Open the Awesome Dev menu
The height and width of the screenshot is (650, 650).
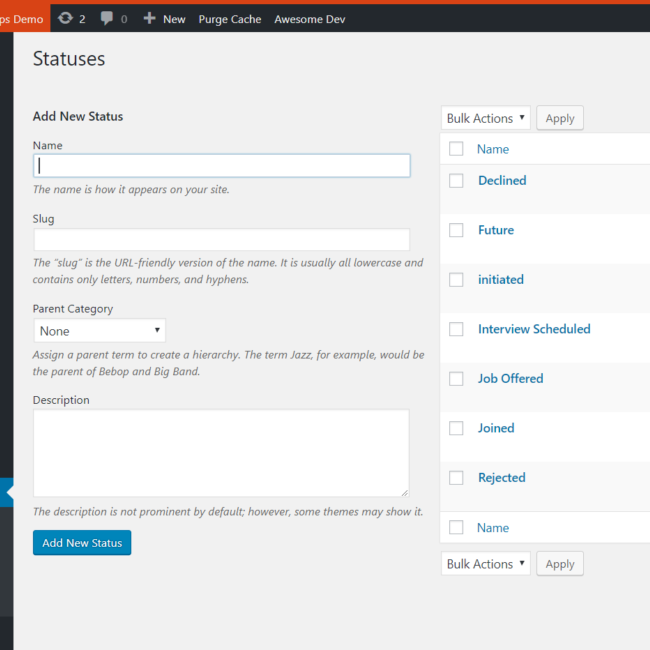tap(309, 19)
